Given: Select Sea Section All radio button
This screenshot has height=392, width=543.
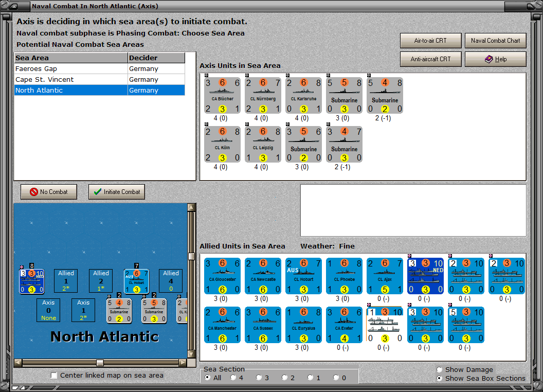Looking at the screenshot, I should (x=207, y=378).
